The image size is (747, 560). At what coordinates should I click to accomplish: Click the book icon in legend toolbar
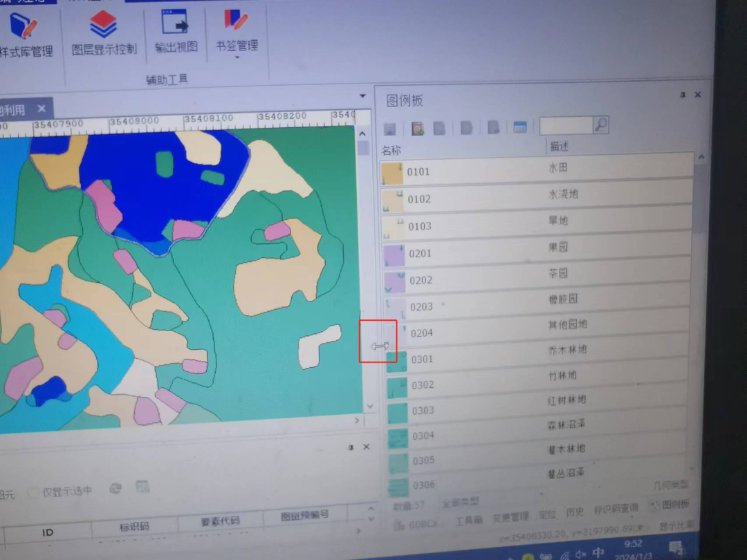tap(417, 129)
